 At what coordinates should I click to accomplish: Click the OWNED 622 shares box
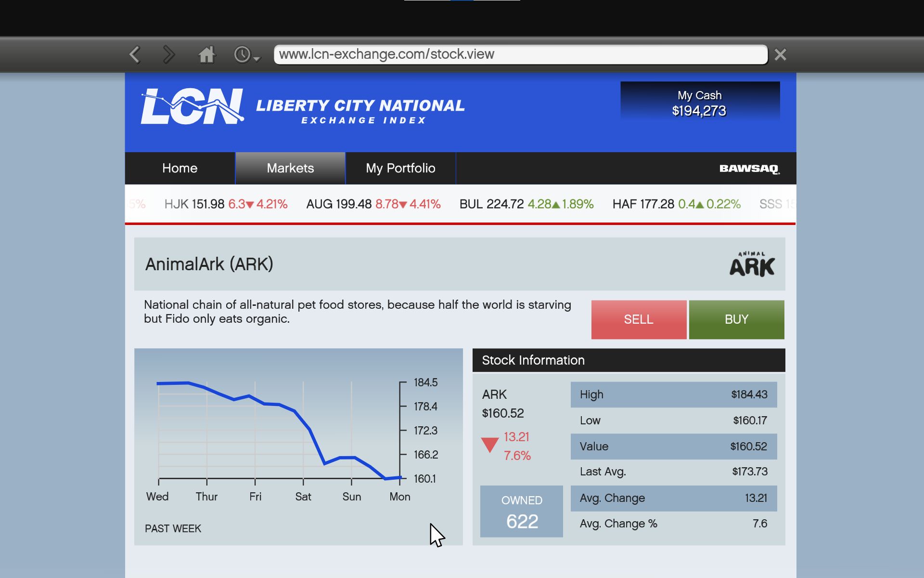[x=522, y=511]
